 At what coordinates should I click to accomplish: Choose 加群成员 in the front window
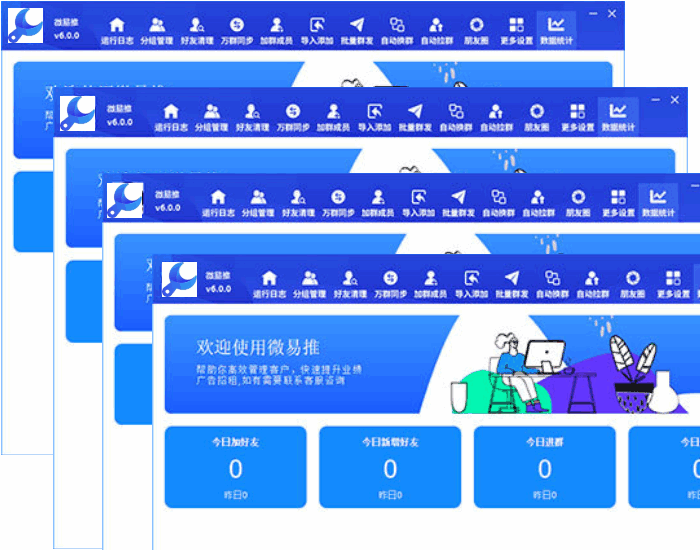coord(430,284)
